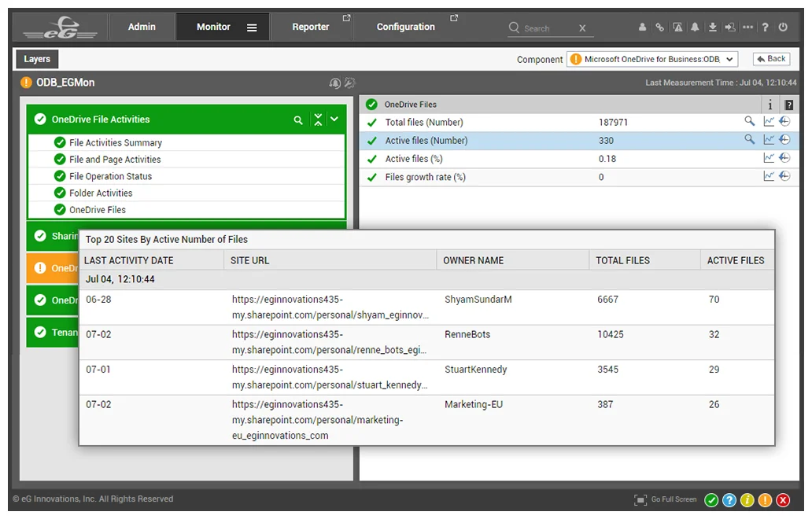Image resolution: width=812 pixels, height=519 pixels.
Task: Open the alarm warning triangle icon in top bar
Action: tap(677, 27)
